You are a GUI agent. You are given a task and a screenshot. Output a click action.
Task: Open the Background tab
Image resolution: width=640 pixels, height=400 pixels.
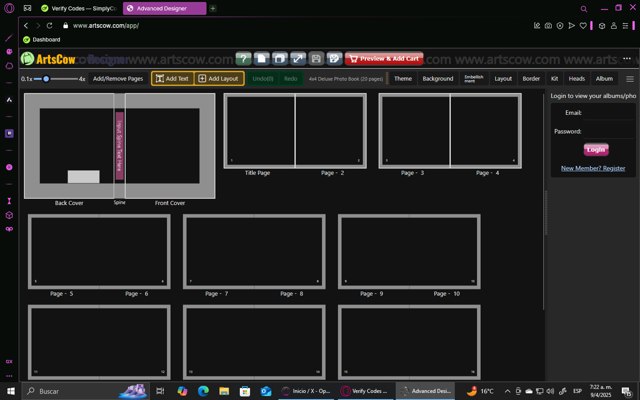pyautogui.click(x=438, y=79)
